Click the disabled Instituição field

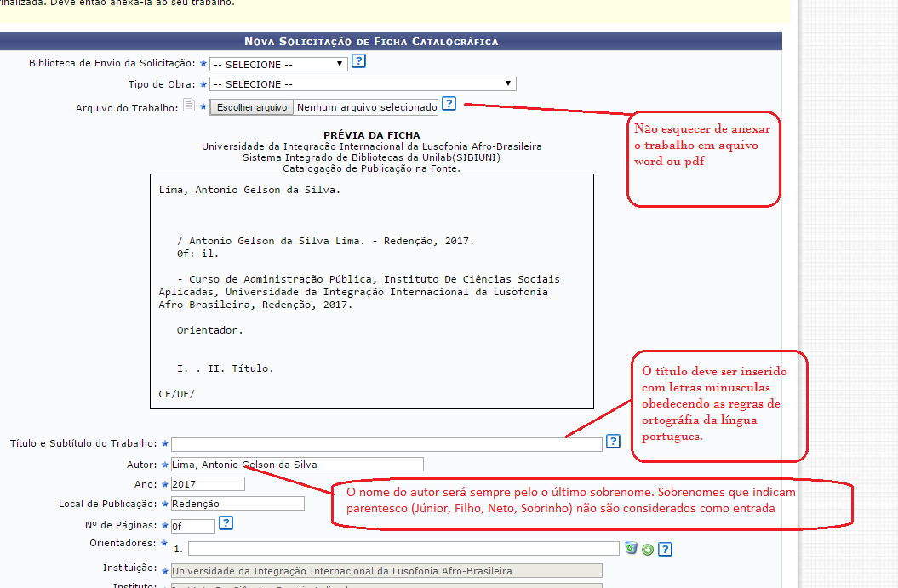(386, 571)
